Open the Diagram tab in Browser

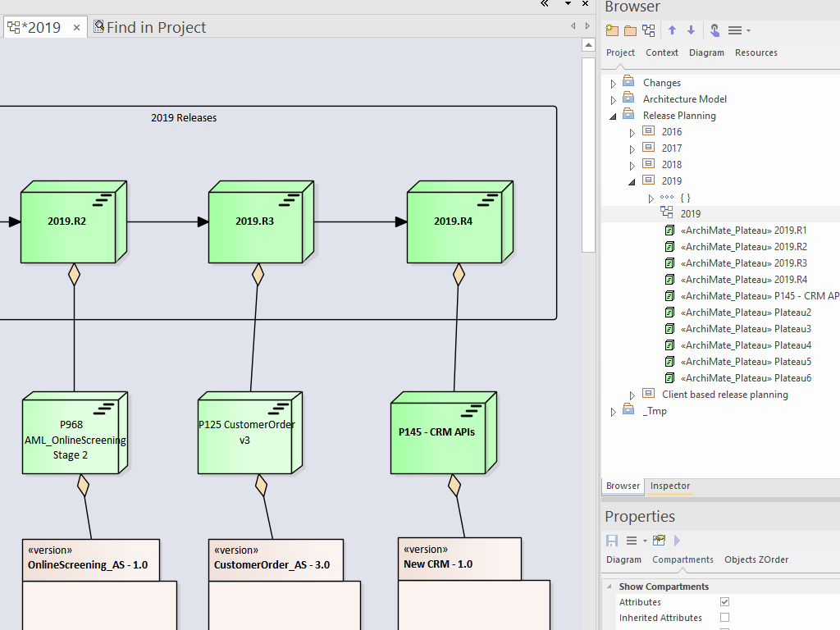tap(706, 52)
